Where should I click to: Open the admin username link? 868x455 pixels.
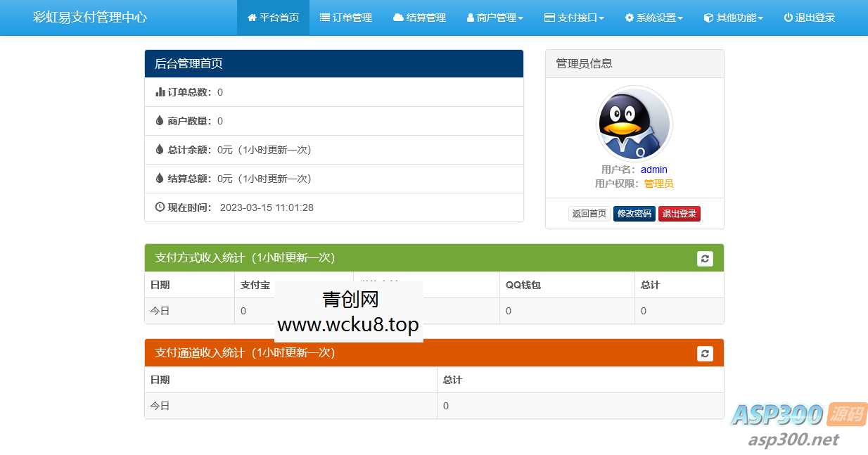[653, 169]
